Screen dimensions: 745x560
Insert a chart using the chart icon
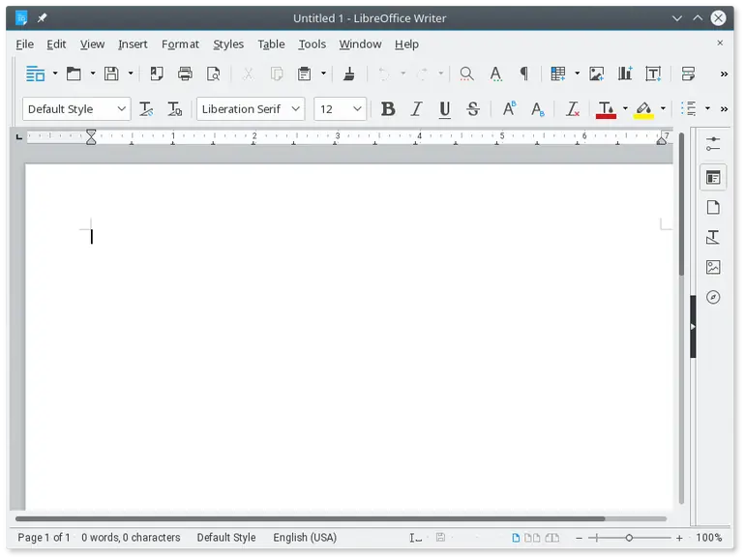point(625,74)
